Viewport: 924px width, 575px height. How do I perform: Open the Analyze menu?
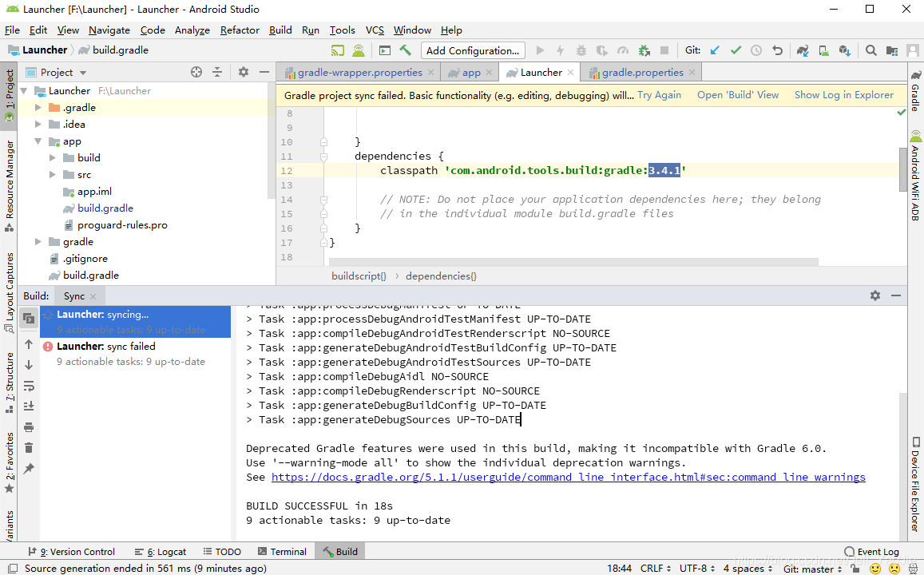[x=192, y=30]
